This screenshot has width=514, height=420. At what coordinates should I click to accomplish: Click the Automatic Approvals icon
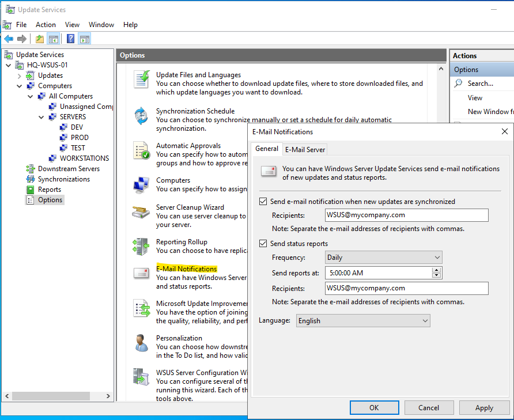click(x=141, y=150)
